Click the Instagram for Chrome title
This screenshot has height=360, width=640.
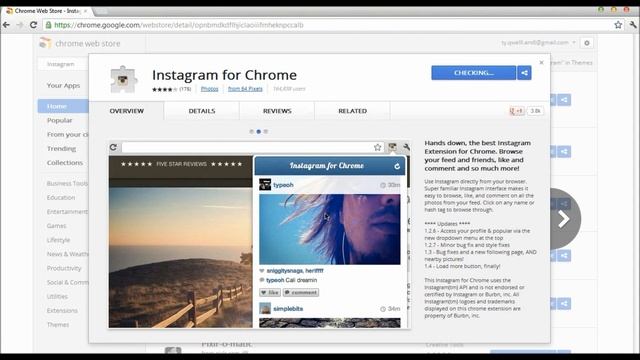224,75
